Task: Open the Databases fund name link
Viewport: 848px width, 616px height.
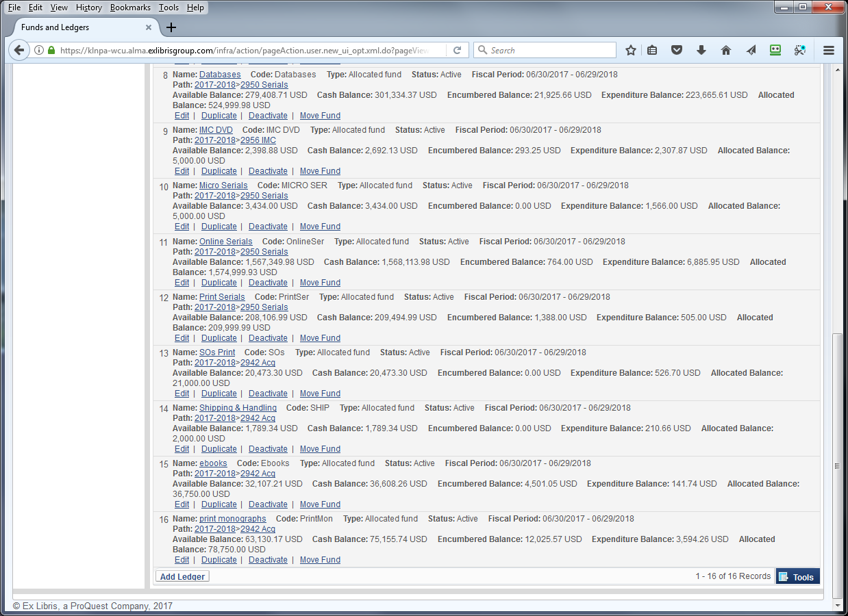Action: point(220,75)
